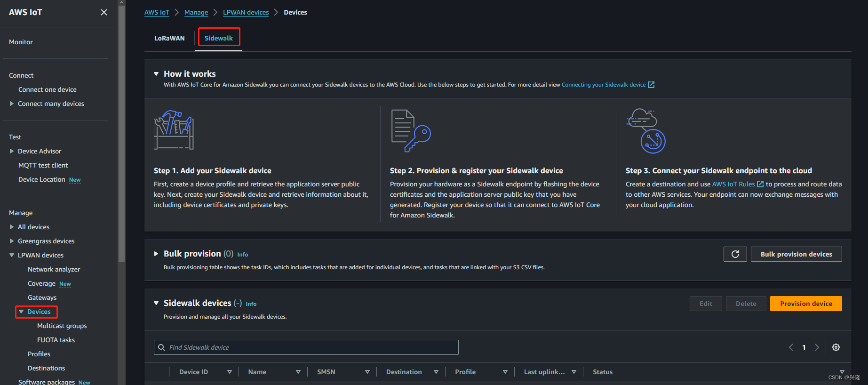Image resolution: width=868 pixels, height=385 pixels.
Task: Click the Provision device button
Action: tap(806, 304)
